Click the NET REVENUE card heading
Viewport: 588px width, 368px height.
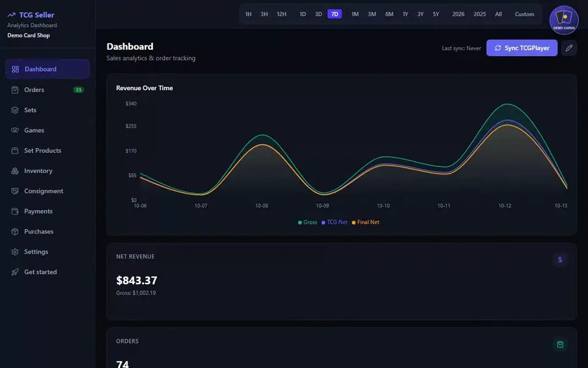pos(135,256)
